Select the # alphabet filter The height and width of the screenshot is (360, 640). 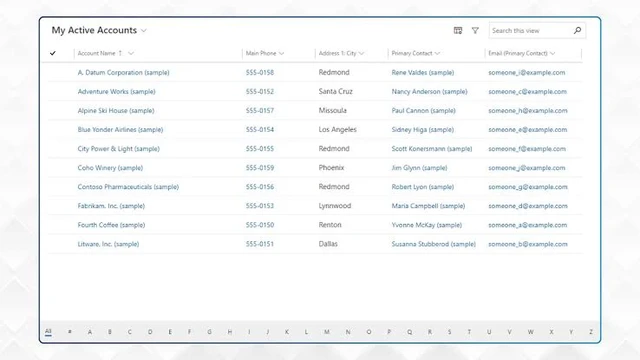click(70, 332)
